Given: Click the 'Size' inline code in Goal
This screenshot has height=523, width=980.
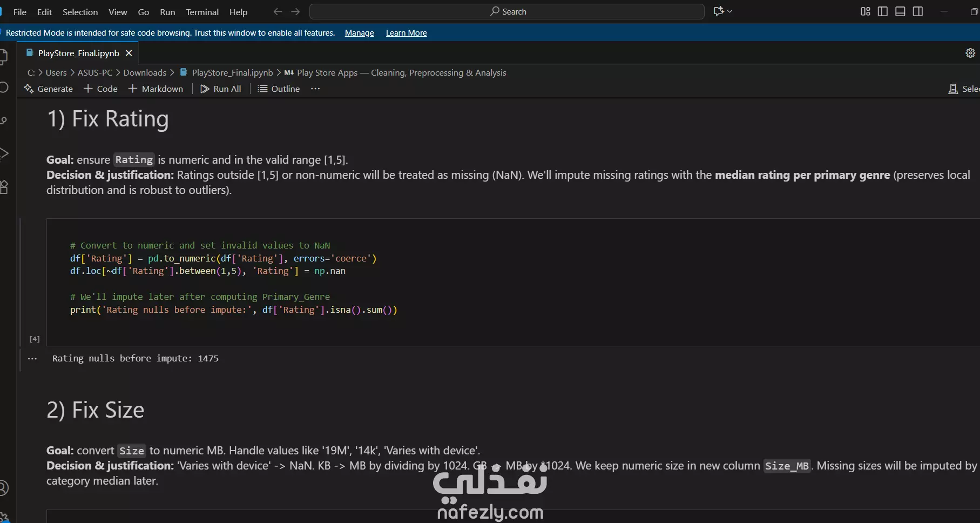Looking at the screenshot, I should pos(132,451).
